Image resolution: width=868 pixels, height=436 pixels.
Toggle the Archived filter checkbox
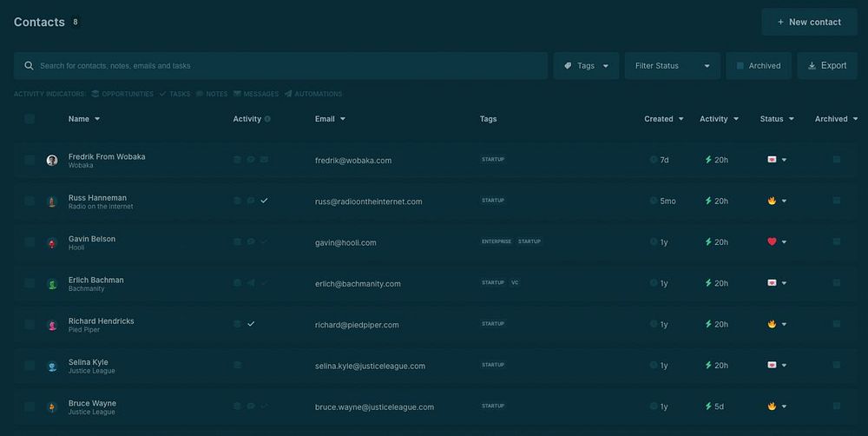pyautogui.click(x=740, y=66)
